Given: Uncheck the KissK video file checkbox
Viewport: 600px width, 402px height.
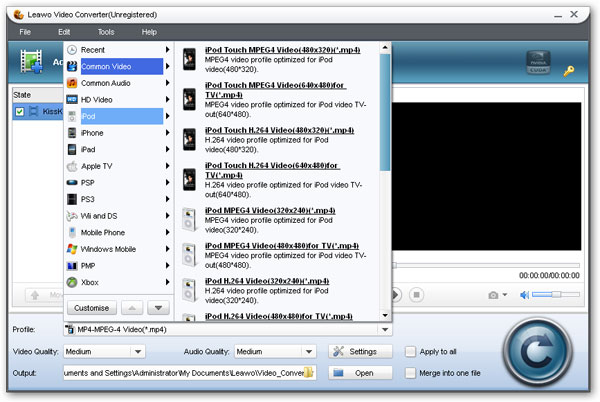Looking at the screenshot, I should [20, 111].
